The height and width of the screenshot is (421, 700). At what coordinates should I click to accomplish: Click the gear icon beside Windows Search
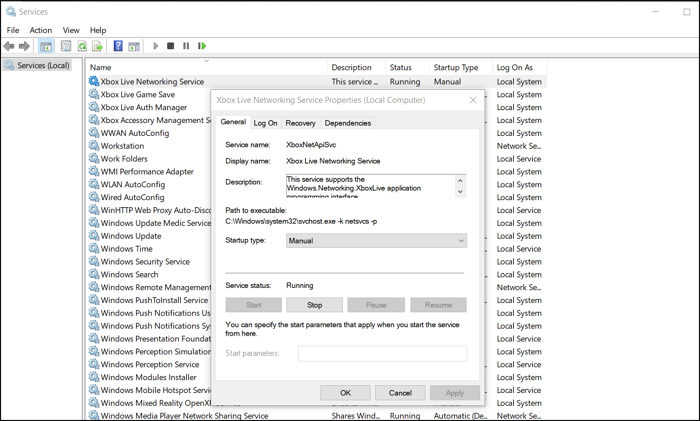(94, 274)
